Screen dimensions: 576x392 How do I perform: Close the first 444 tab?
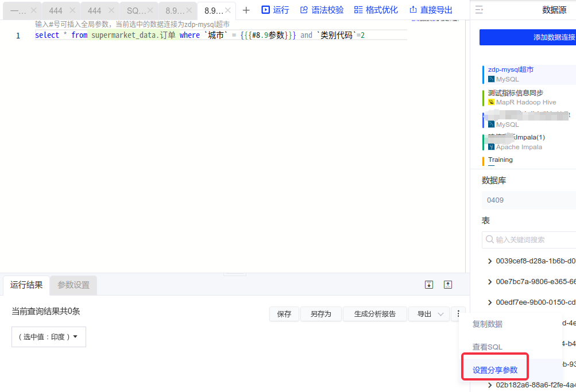pyautogui.click(x=72, y=10)
